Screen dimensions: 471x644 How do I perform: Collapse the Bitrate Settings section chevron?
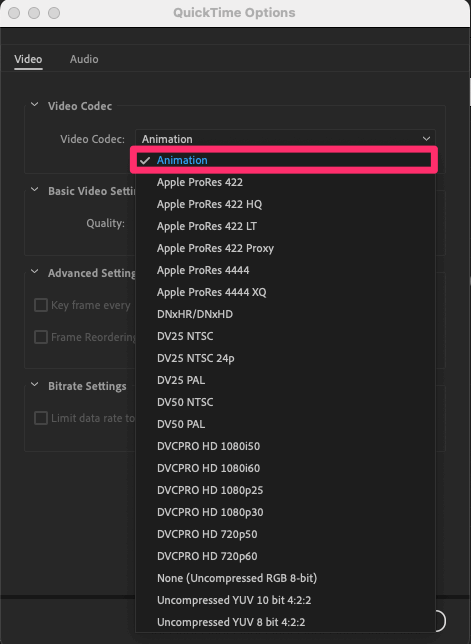35,385
